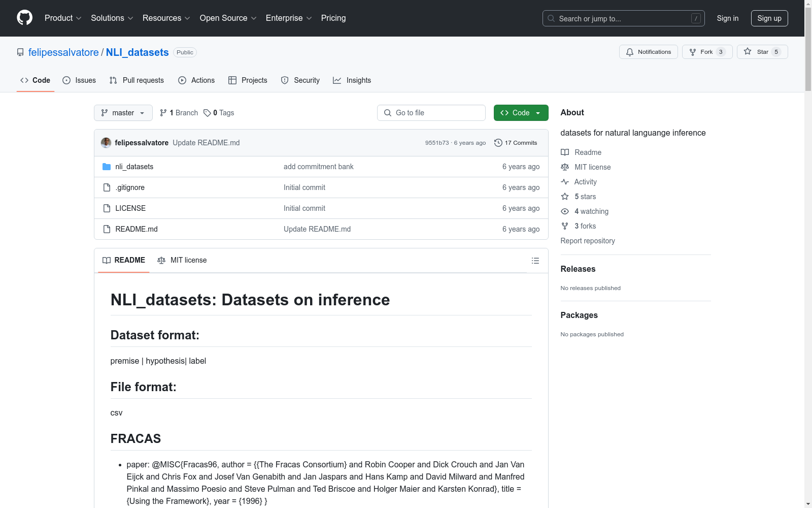
Task: Open the Pull requests tab
Action: [137, 80]
